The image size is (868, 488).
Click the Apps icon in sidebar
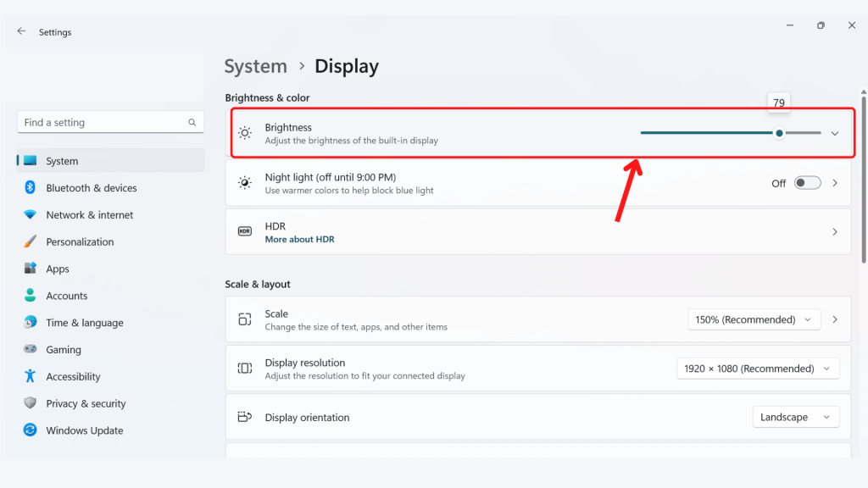30,269
